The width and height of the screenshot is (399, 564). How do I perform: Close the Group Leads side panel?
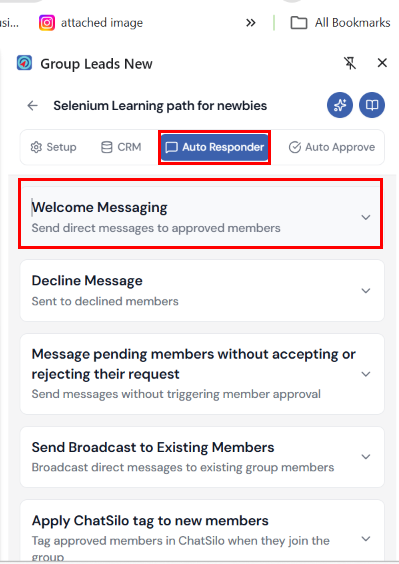382,63
